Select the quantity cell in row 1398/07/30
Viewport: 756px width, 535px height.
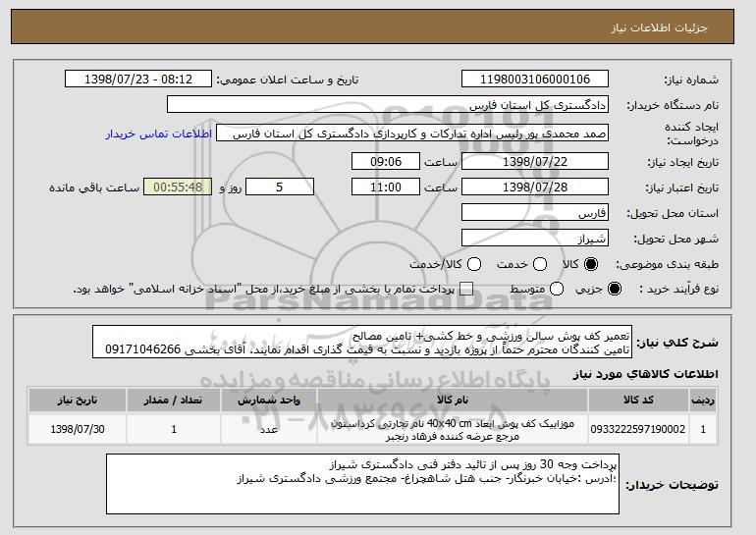point(174,429)
